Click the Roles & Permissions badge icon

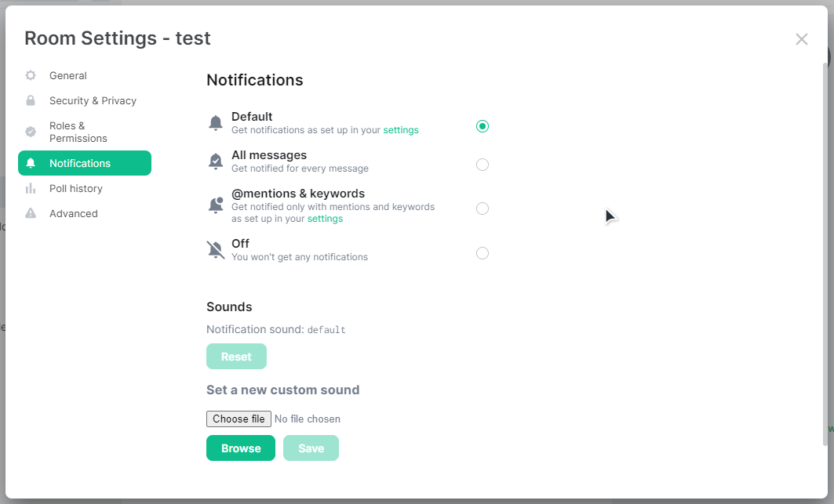[x=31, y=132]
